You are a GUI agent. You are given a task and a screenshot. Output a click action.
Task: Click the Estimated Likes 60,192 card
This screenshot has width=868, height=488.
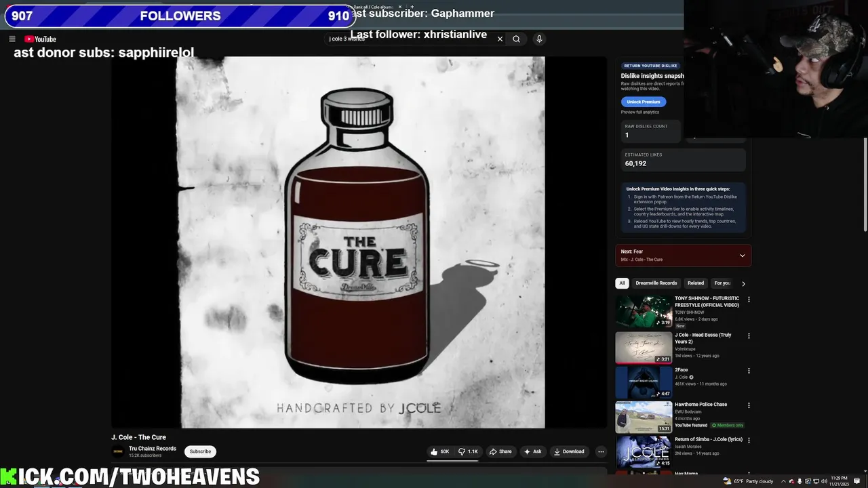click(683, 160)
